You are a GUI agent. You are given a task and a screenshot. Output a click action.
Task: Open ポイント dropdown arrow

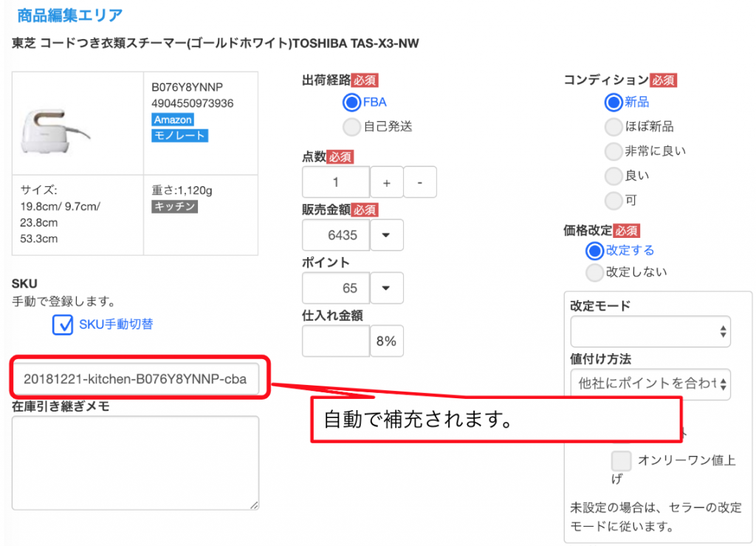[x=386, y=288]
